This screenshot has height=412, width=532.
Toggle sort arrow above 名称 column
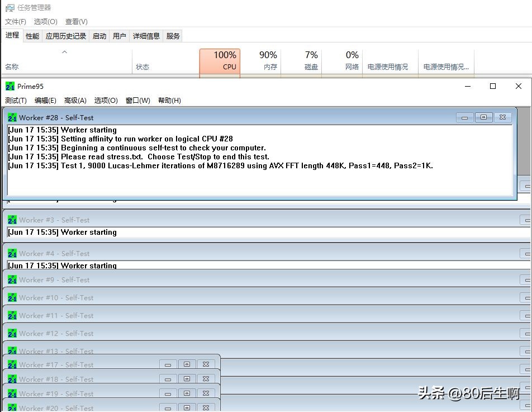[x=64, y=52]
